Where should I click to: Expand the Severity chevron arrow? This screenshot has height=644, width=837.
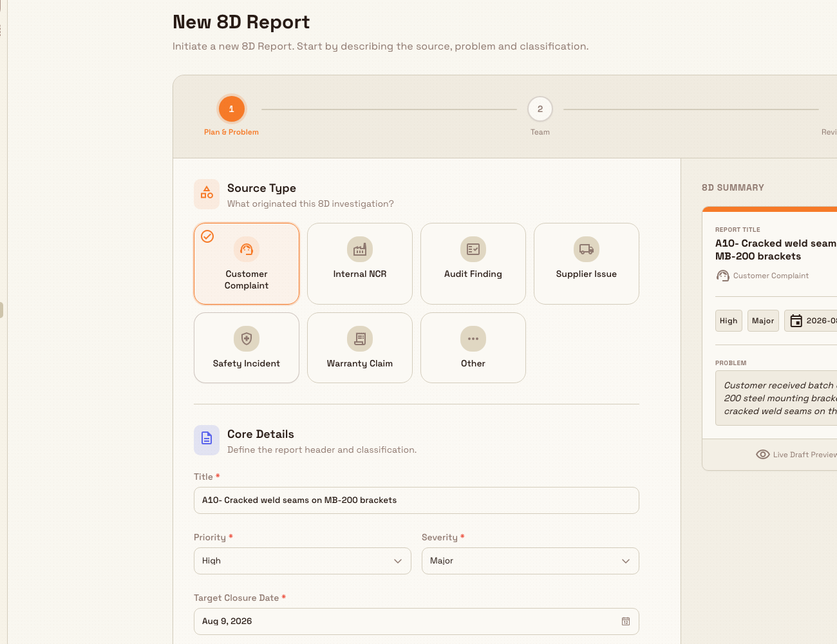click(626, 561)
